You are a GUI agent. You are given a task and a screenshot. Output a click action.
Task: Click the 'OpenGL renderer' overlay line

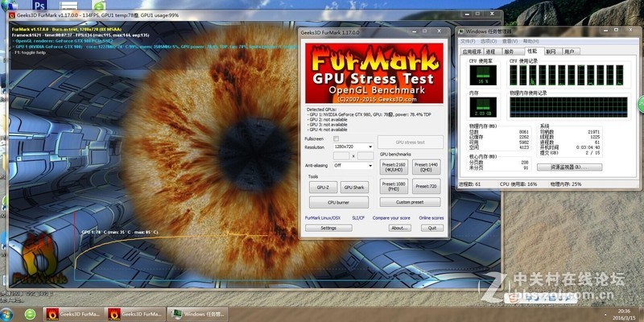pyautogui.click(x=64, y=41)
